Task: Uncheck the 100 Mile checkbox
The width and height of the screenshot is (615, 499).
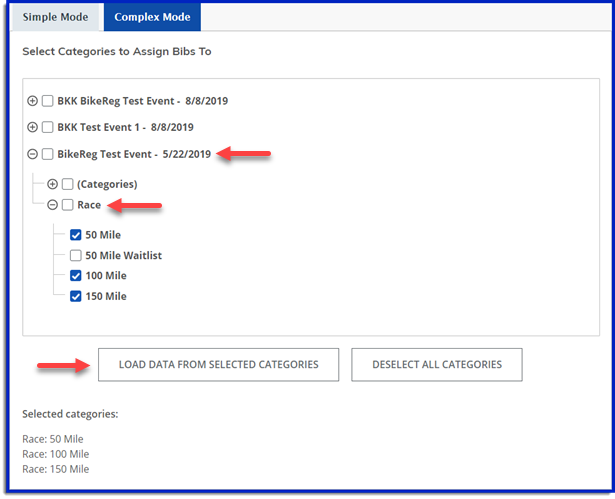Action: [76, 276]
